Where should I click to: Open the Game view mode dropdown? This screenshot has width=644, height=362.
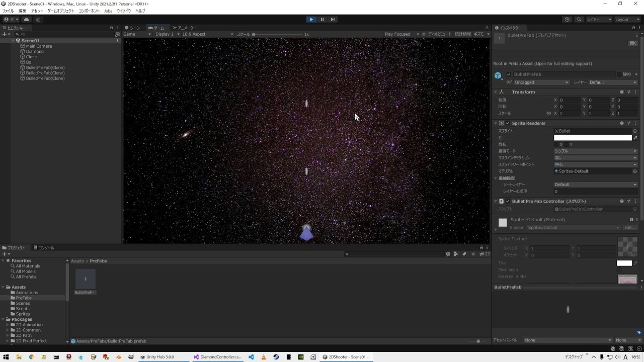click(137, 34)
